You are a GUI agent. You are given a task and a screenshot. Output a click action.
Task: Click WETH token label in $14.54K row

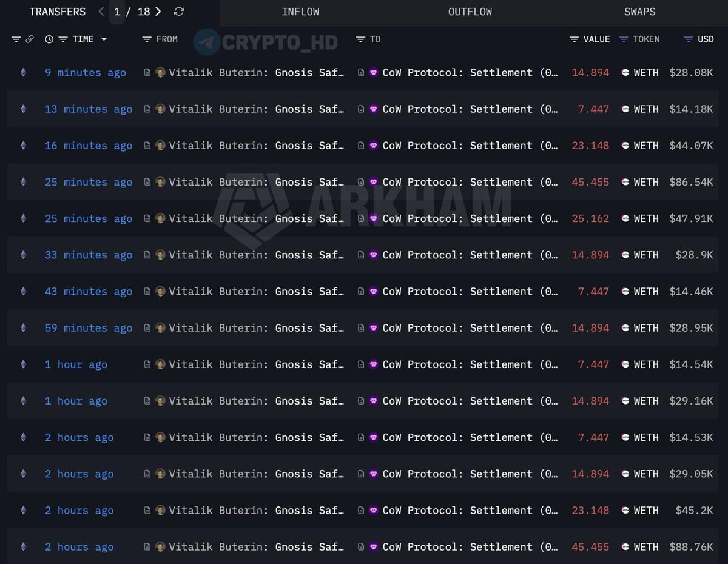coord(646,364)
